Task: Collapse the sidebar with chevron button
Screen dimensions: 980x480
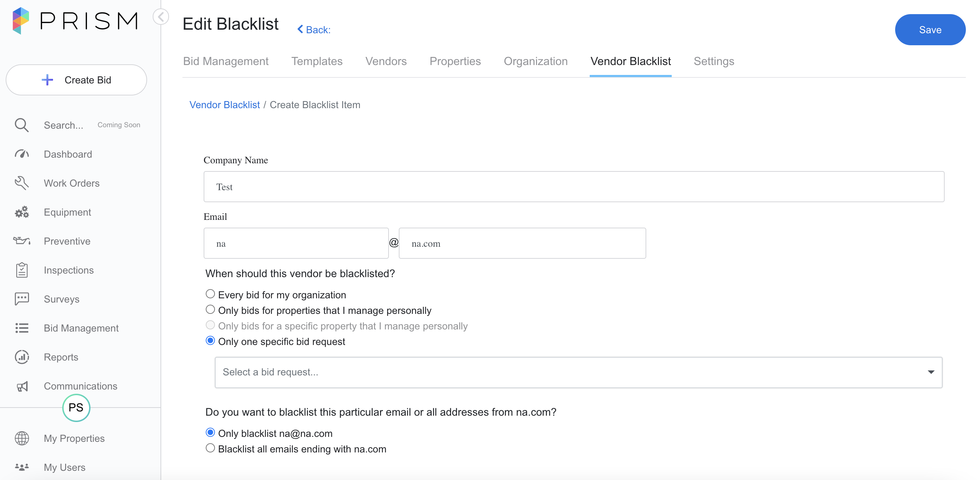Action: (161, 17)
